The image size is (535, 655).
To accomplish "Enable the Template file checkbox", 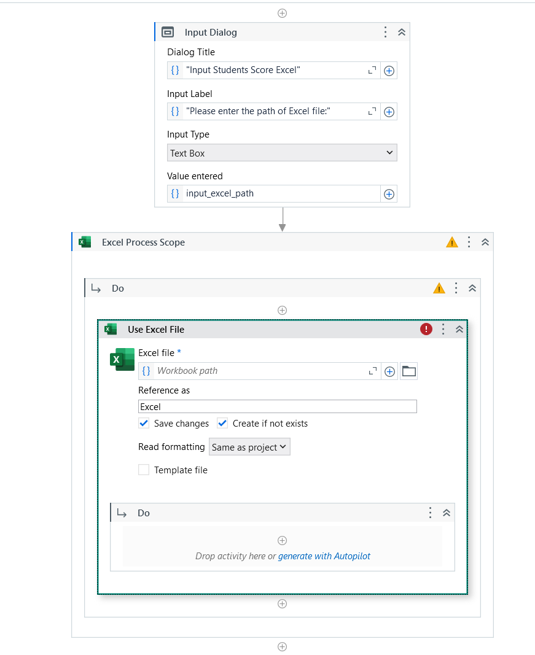I will point(144,470).
